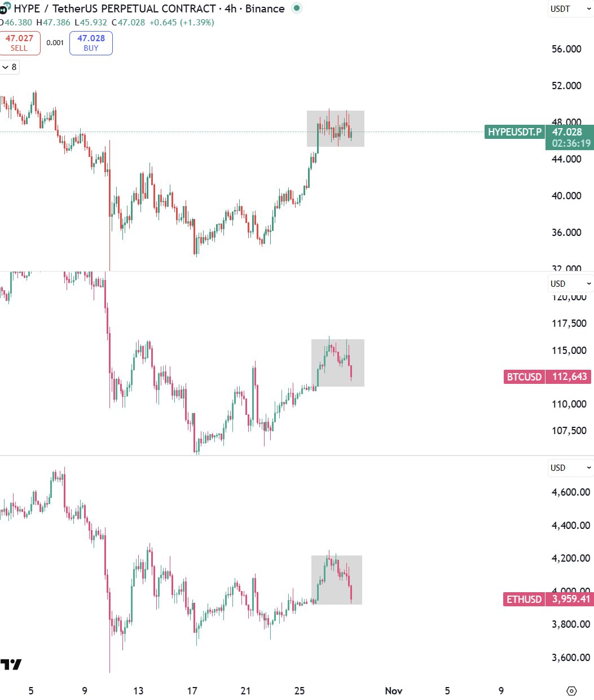
Task: Click the 4h interval in the title
Action: (x=230, y=8)
